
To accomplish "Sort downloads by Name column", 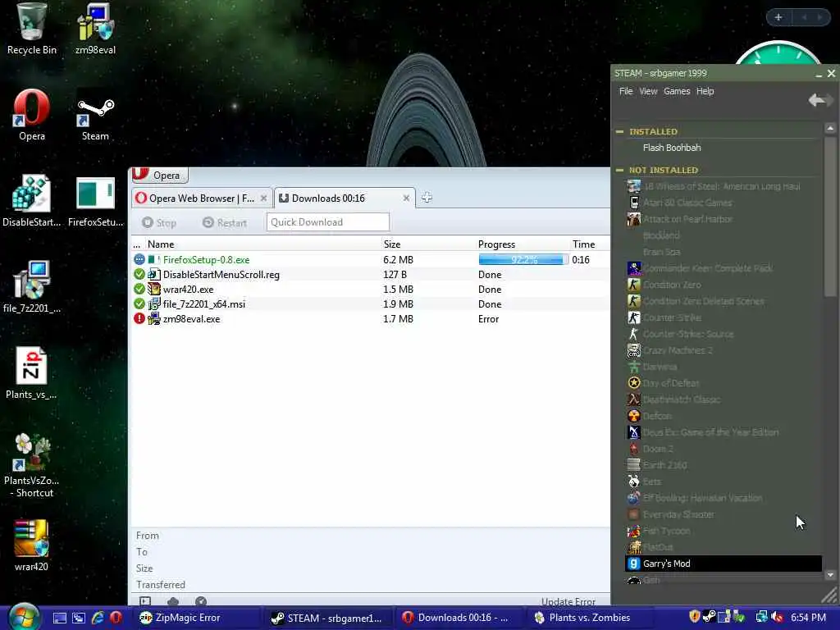I will pyautogui.click(x=161, y=244).
